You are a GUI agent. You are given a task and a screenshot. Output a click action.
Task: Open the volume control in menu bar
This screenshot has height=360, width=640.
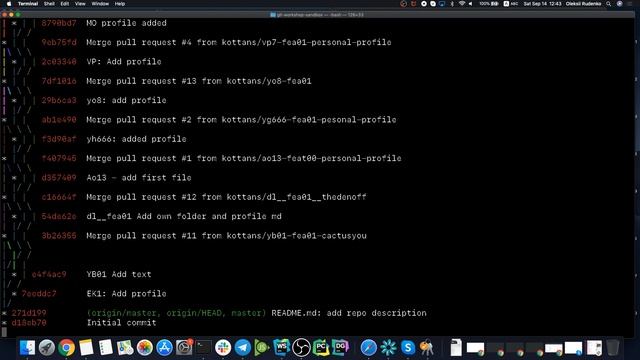[x=471, y=4]
